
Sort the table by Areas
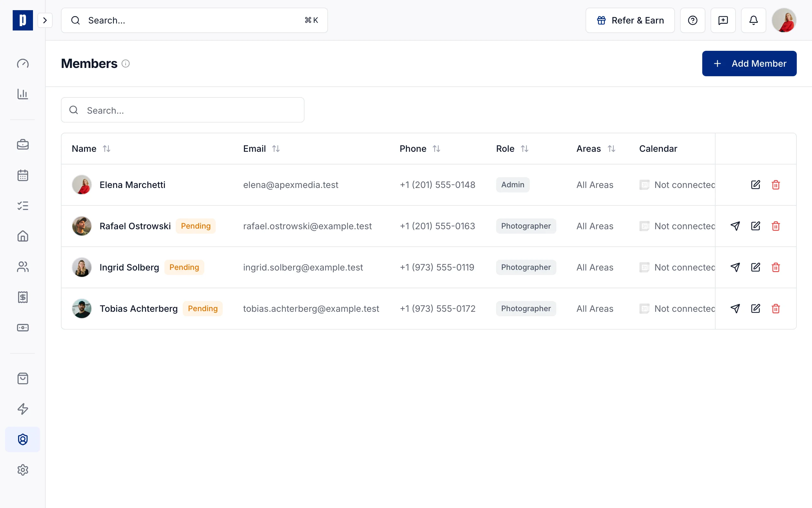(x=611, y=149)
